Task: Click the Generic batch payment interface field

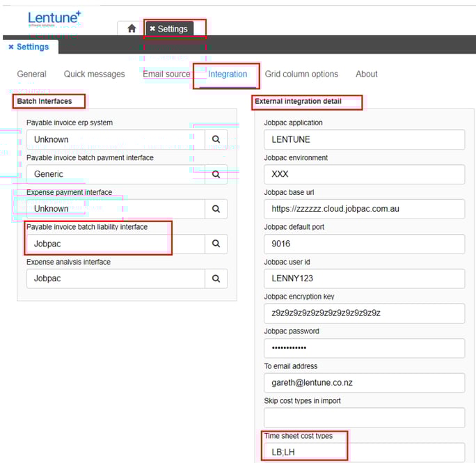Action: [x=116, y=174]
